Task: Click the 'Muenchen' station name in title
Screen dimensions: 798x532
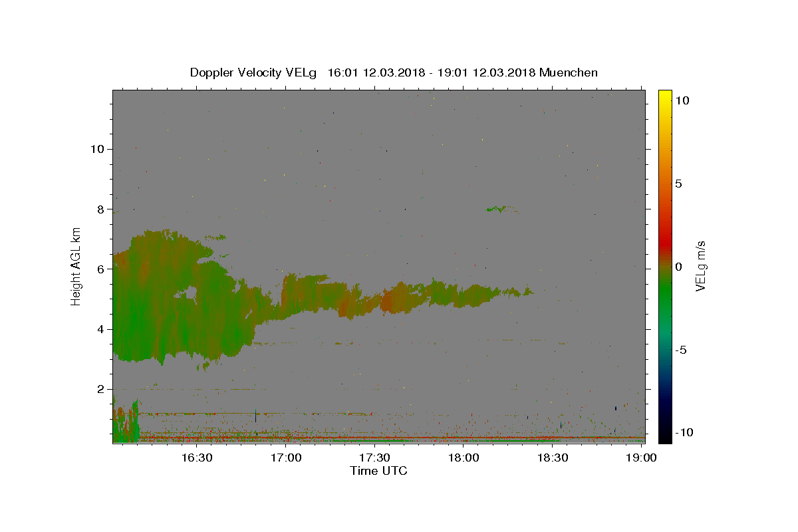Action: [569, 72]
